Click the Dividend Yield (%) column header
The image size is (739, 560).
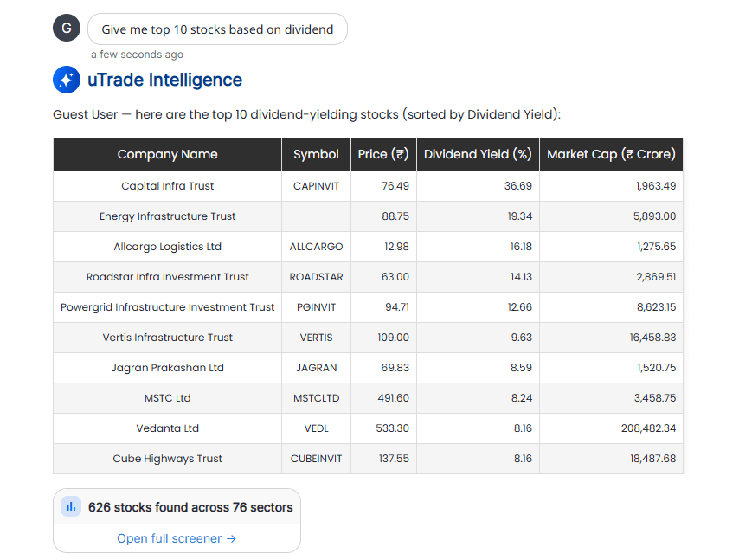(x=478, y=154)
